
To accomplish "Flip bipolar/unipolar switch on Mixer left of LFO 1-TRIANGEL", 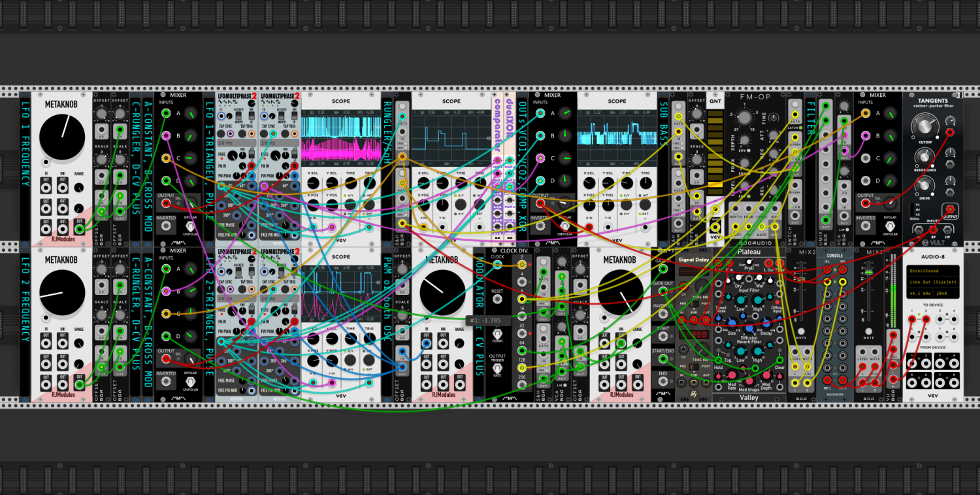I will pyautogui.click(x=190, y=226).
